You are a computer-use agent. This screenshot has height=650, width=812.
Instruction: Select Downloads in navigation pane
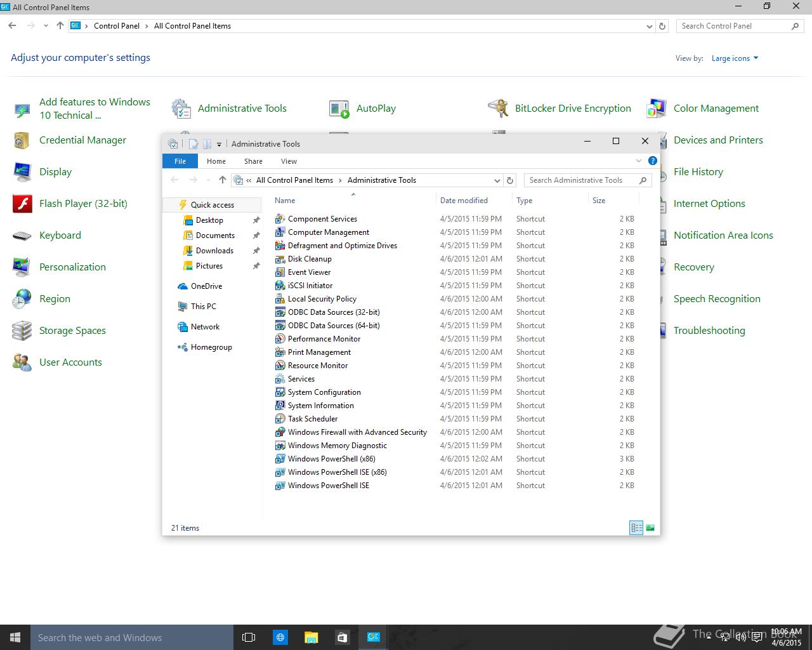(214, 251)
